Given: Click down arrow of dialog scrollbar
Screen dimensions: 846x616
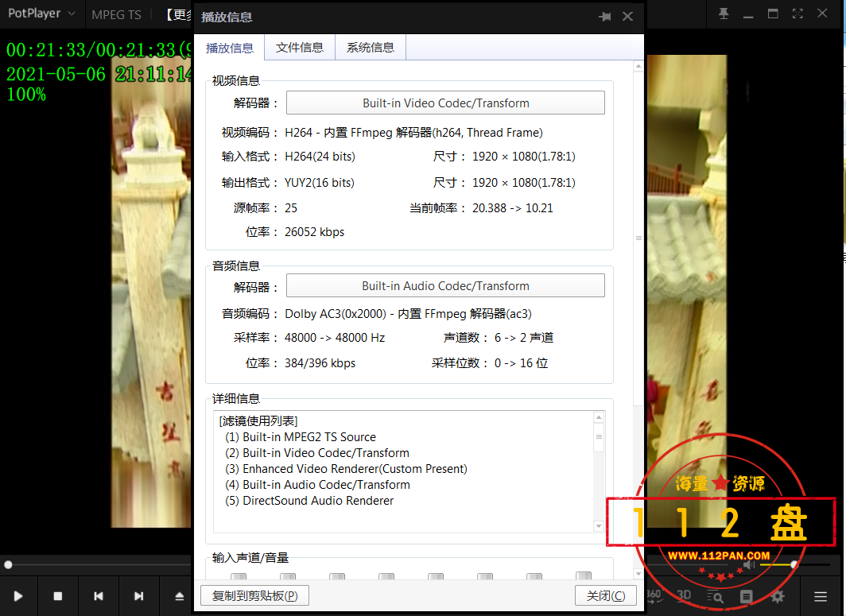Looking at the screenshot, I should pos(638,573).
